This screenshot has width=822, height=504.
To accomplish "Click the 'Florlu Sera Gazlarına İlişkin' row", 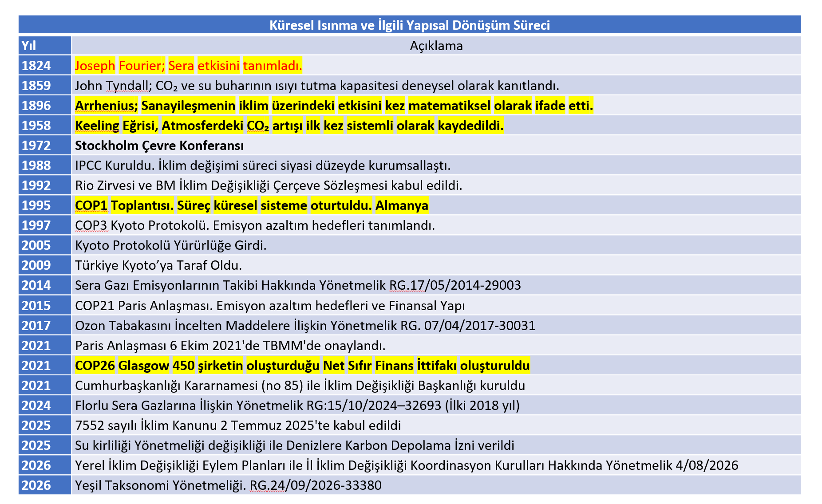I will click(x=436, y=405).
